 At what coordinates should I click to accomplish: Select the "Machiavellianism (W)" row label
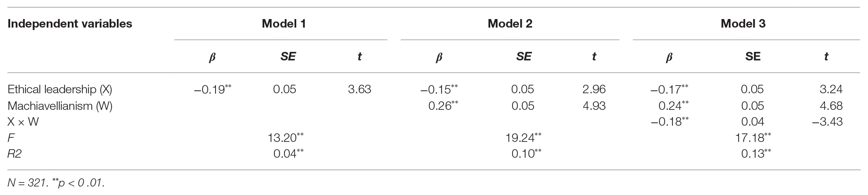click(60, 106)
